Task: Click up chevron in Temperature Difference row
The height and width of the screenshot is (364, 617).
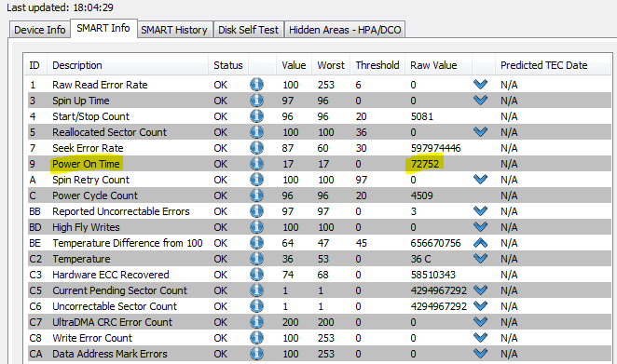Action: (x=480, y=243)
